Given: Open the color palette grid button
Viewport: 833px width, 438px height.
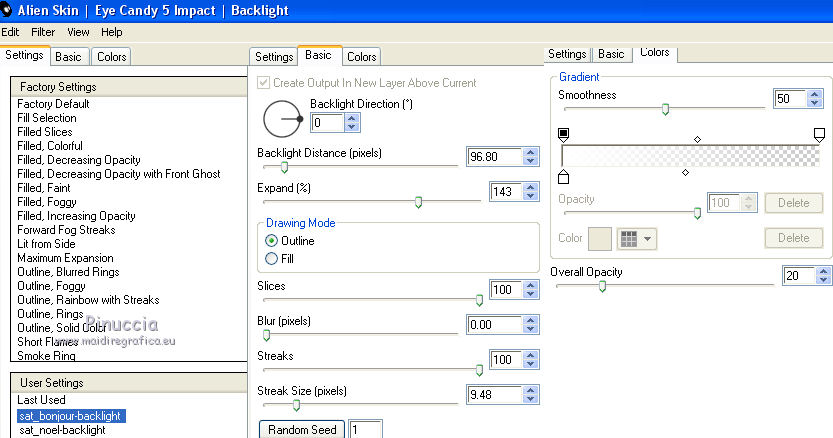Looking at the screenshot, I should [636, 239].
